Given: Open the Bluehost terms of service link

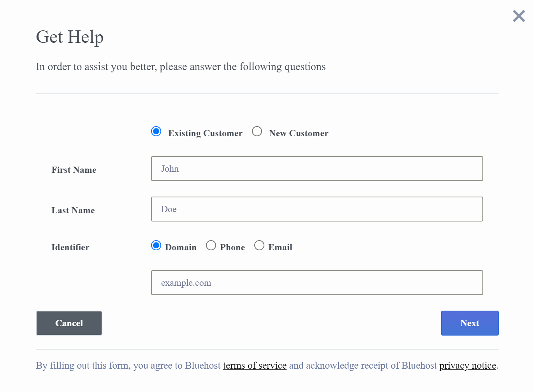Looking at the screenshot, I should (x=255, y=366).
